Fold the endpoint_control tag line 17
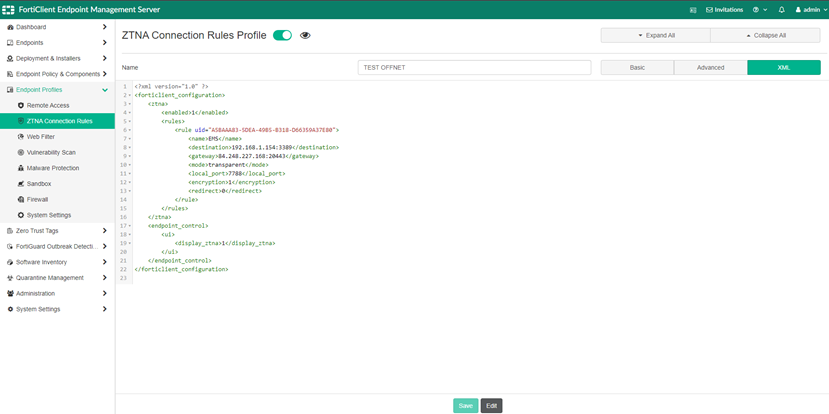 130,226
